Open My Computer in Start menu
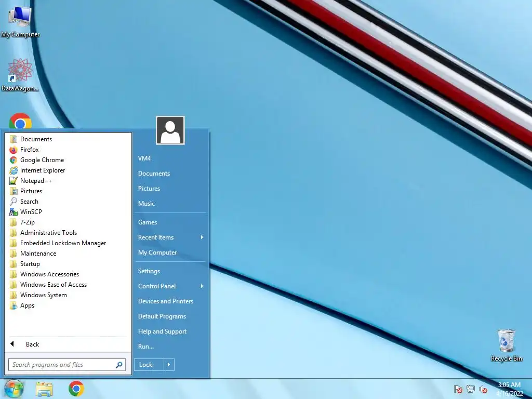 click(x=157, y=252)
